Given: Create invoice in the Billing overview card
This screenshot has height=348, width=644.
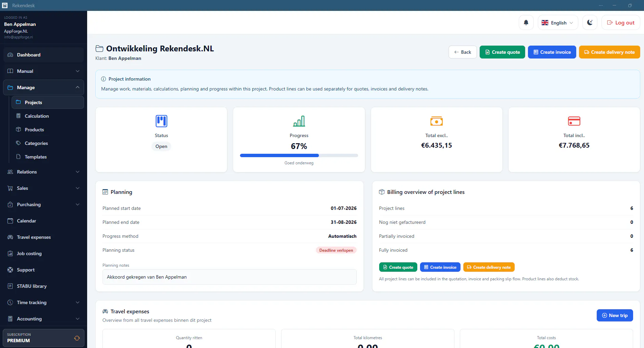Looking at the screenshot, I should click(440, 267).
